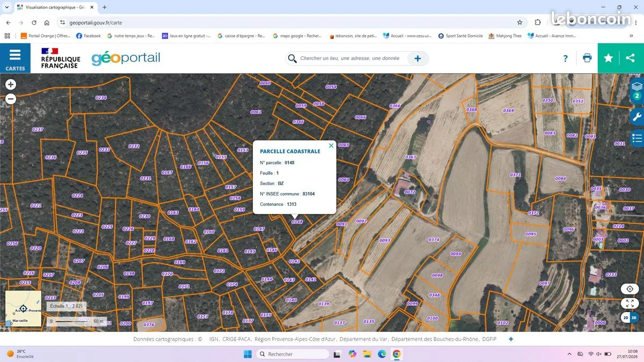Viewport: 644px width, 362px height.
Task: Click Département du Var attribution
Action: tap(363, 339)
